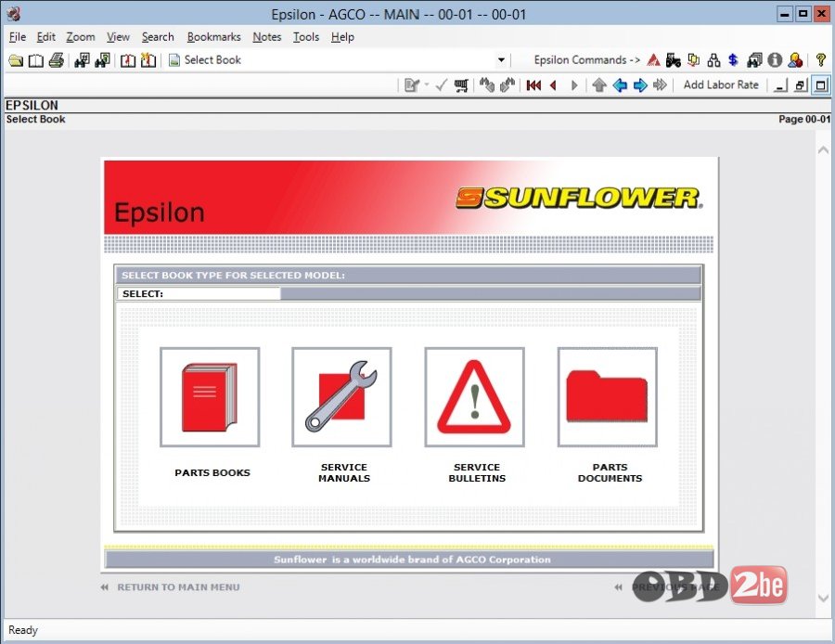The image size is (835, 644).
Task: Open the Tools menu
Action: [306, 37]
